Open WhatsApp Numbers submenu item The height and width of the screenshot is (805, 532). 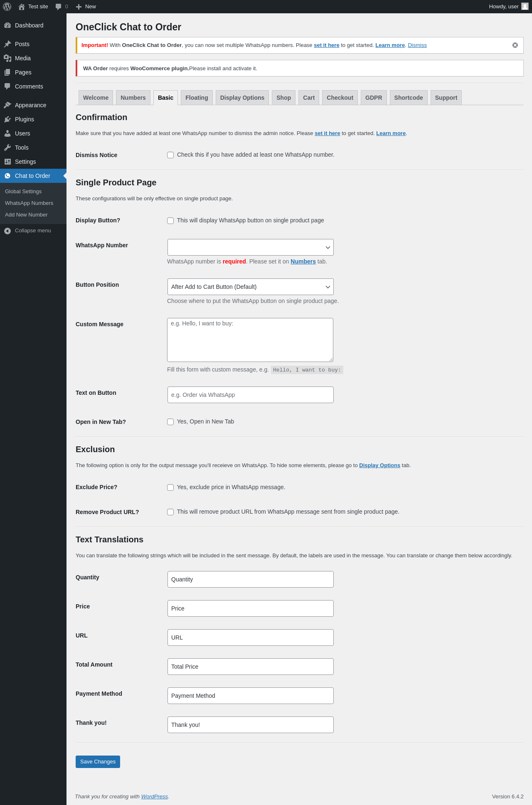[29, 203]
